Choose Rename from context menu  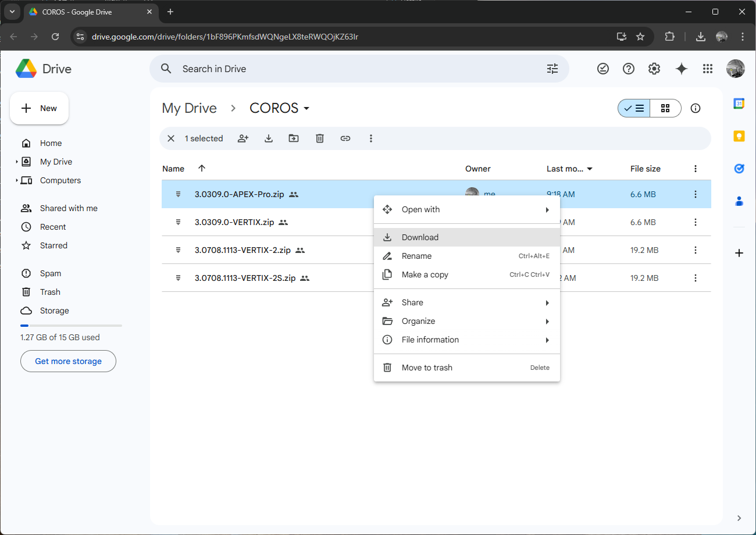pos(466,256)
